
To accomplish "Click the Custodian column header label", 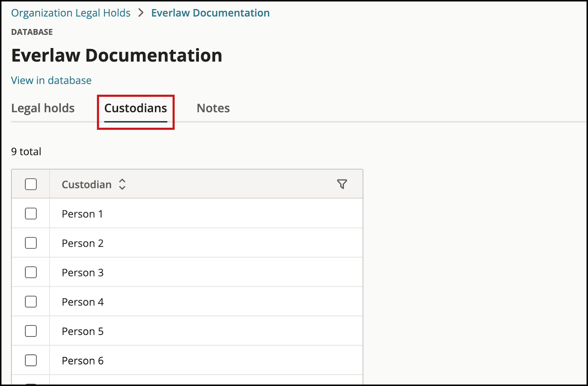I will click(x=86, y=184).
